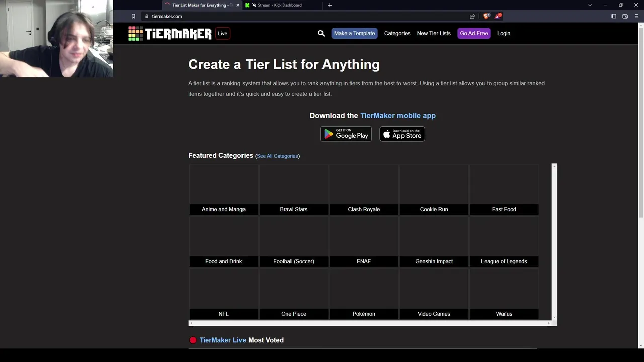
Task: Open the Login link
Action: [x=504, y=33]
